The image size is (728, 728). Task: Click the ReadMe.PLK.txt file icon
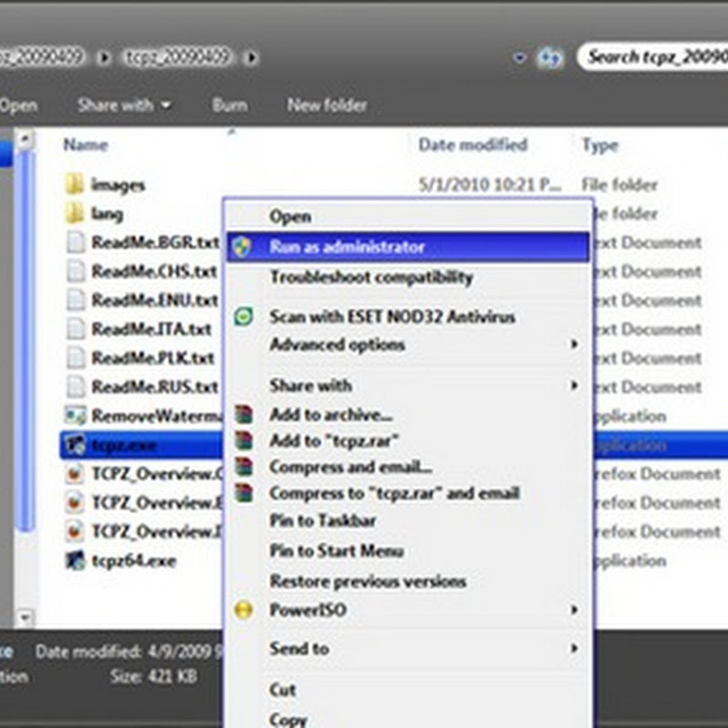pos(76,358)
